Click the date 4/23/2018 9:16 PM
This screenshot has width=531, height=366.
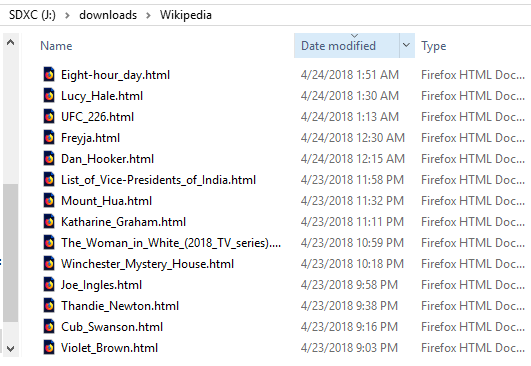[x=349, y=327]
